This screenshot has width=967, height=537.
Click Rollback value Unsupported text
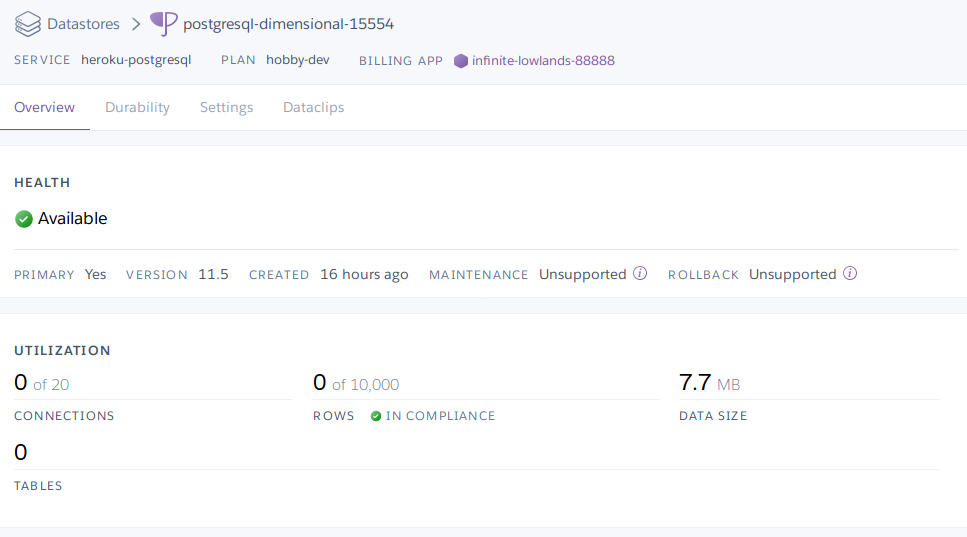(792, 274)
